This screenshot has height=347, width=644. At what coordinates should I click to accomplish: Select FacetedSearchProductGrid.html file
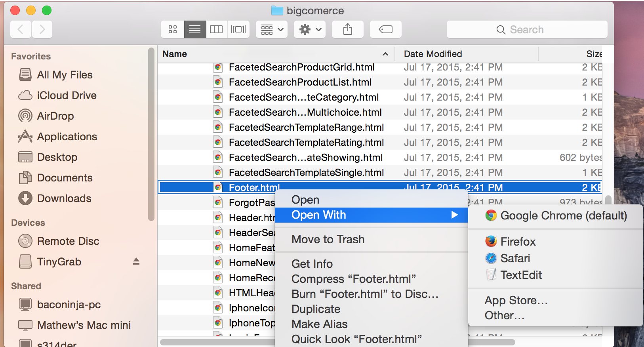tap(302, 67)
